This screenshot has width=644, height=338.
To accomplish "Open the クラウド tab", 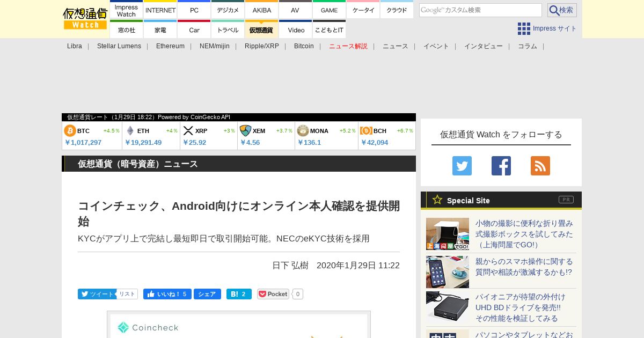I will [x=397, y=10].
